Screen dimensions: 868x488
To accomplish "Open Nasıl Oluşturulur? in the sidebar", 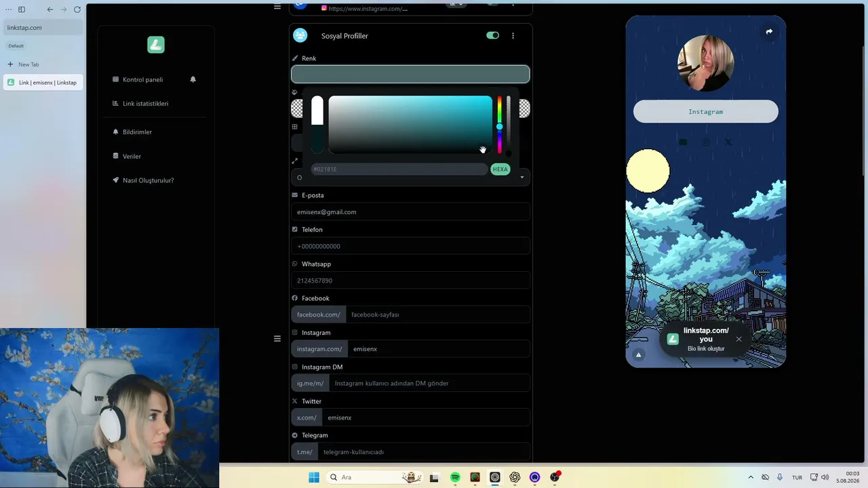I will click(149, 180).
